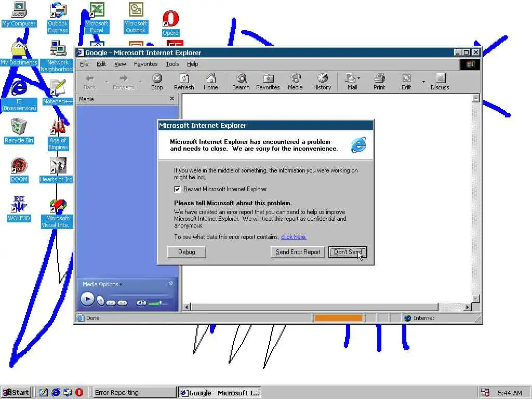Select Microsoft Visual InterDev desktop shortcut
This screenshot has height=399, width=532.
coord(57,214)
